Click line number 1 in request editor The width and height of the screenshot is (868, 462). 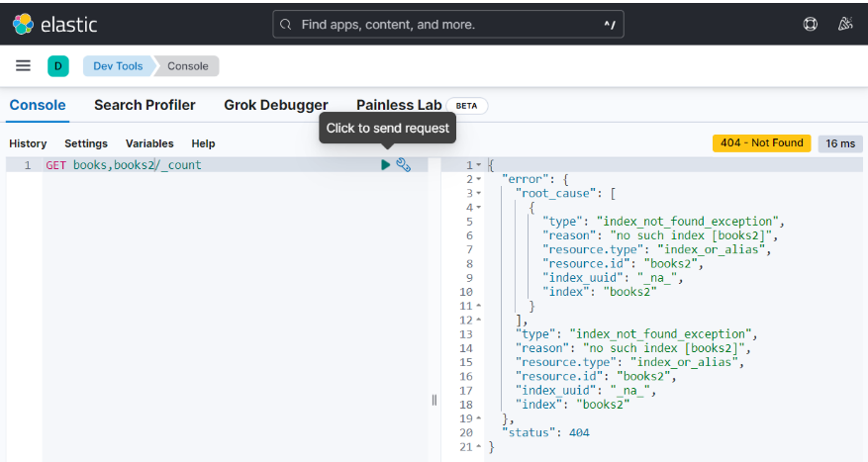[x=27, y=165]
